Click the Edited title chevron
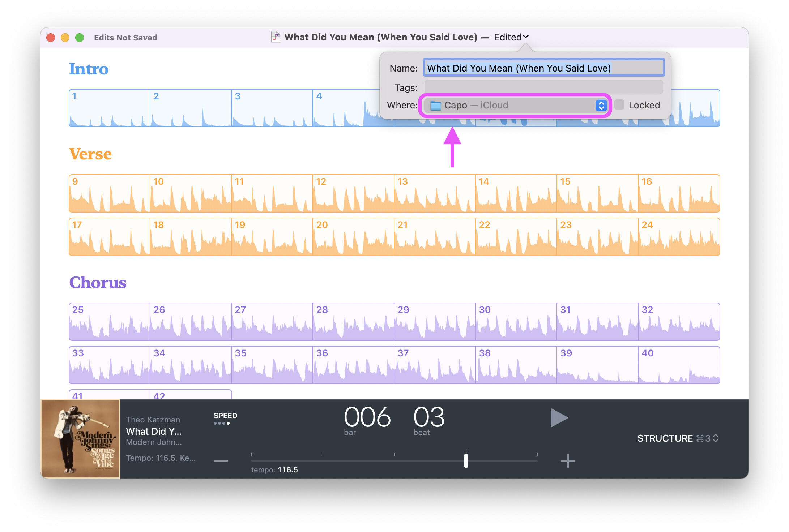 click(526, 37)
